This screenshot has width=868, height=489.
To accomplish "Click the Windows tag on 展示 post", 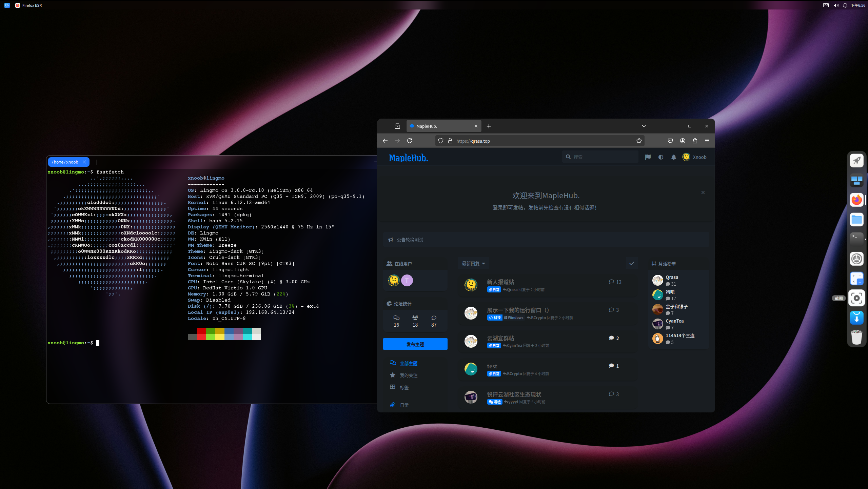I will 514,318.
